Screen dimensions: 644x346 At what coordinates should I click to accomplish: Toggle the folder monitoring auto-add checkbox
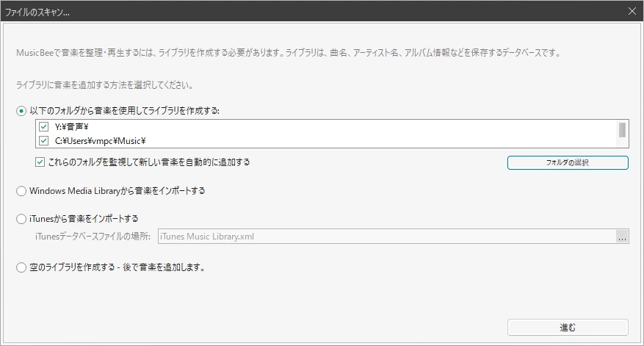(x=40, y=162)
